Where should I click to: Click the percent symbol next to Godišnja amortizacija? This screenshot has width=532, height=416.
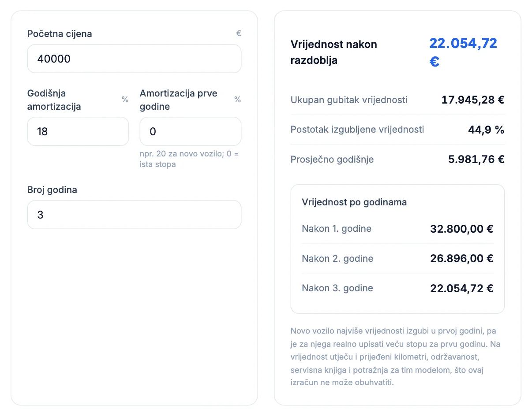125,100
